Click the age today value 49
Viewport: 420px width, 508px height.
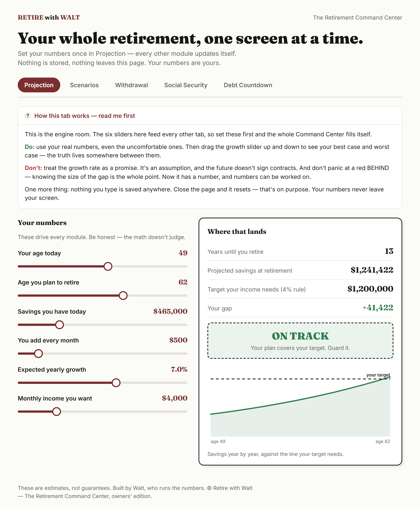point(183,253)
